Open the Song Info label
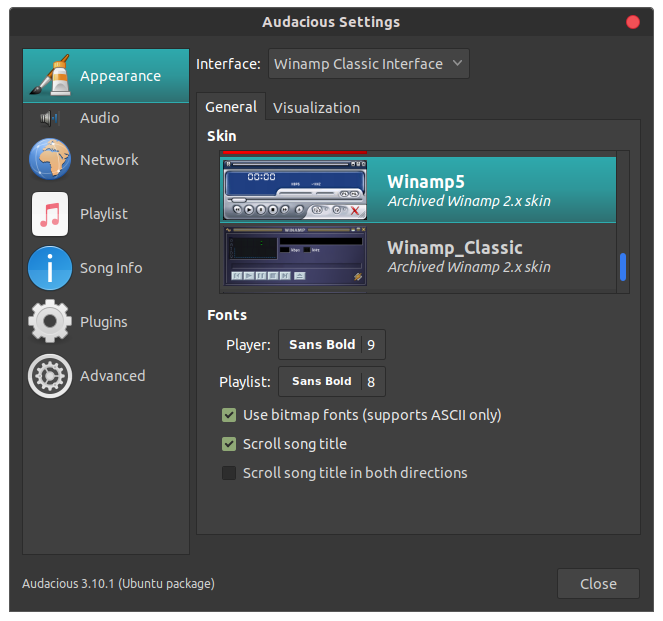Screen dimensions: 663x621 111,268
